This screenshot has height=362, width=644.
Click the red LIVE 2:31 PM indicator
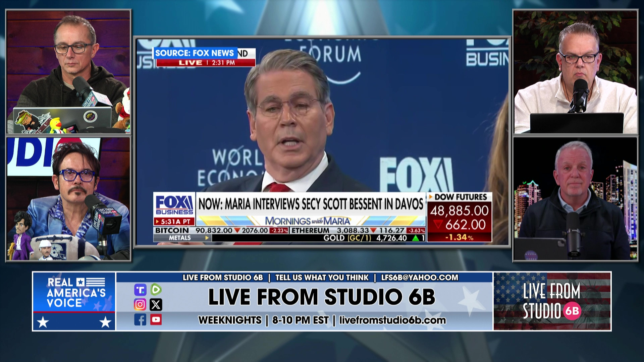pos(206,63)
